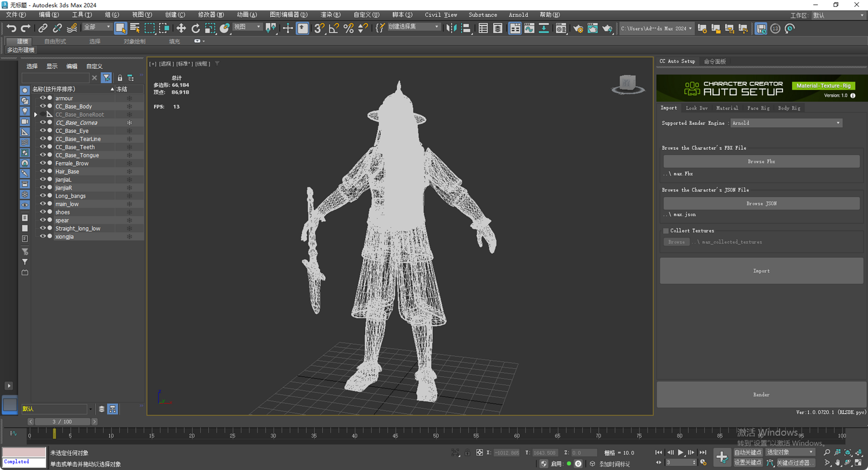
Task: Open the 全部 selection filter dropdown
Action: [97, 27]
